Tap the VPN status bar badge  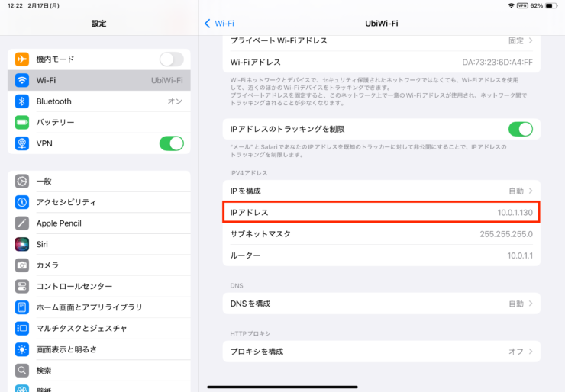522,5
